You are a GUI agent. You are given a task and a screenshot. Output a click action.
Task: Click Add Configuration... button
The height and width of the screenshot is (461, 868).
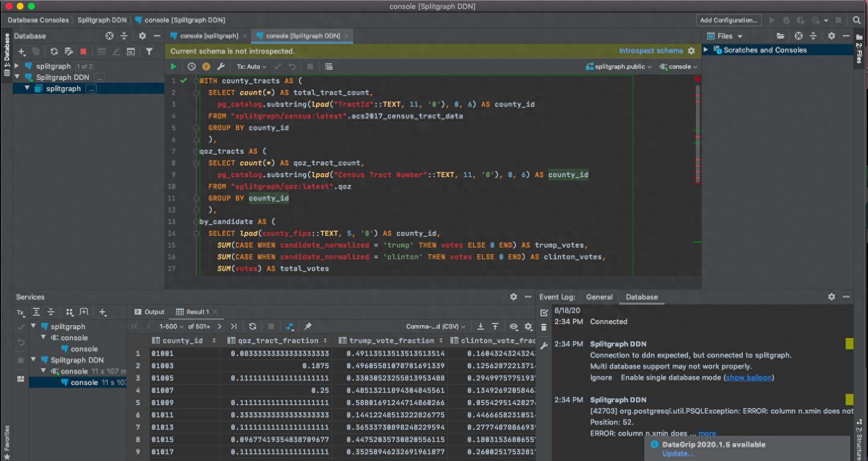[x=729, y=20]
